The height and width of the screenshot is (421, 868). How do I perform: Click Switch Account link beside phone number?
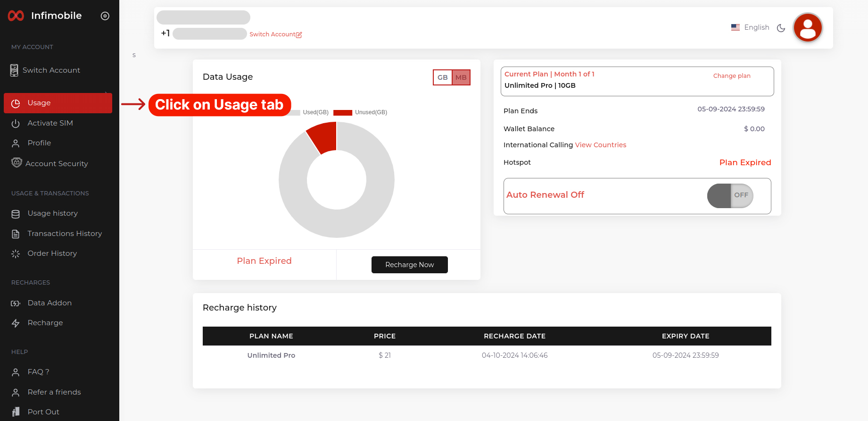pyautogui.click(x=275, y=34)
